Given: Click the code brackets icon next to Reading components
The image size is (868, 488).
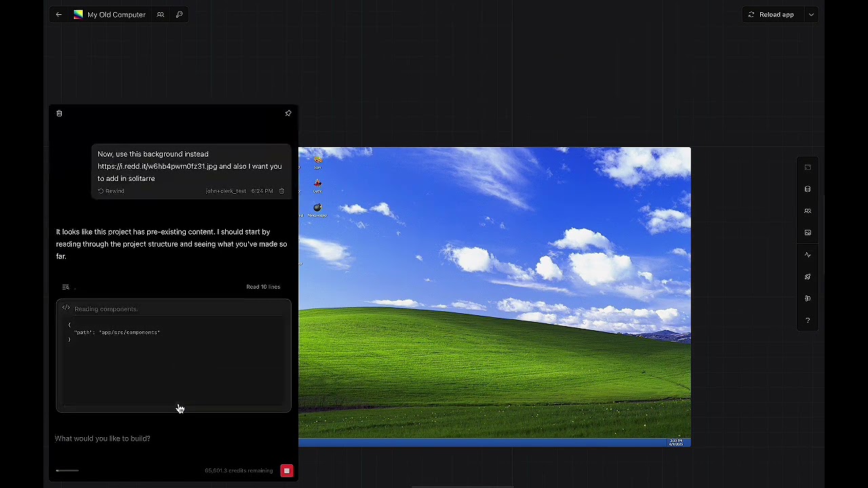Looking at the screenshot, I should point(66,308).
